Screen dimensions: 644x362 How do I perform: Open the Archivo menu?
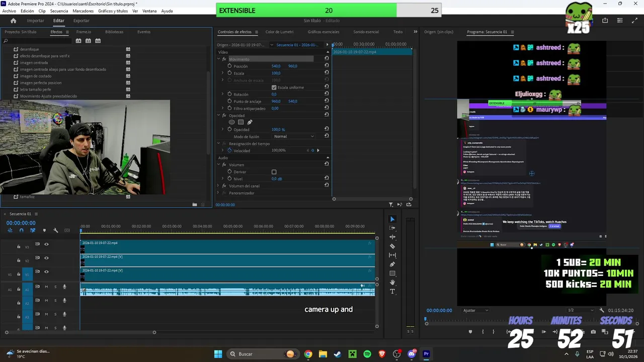(9, 11)
